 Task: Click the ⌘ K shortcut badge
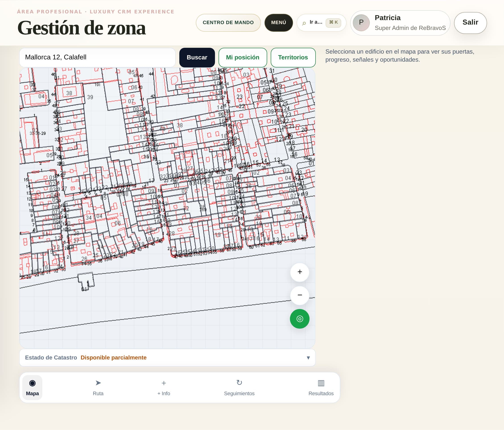point(333,22)
